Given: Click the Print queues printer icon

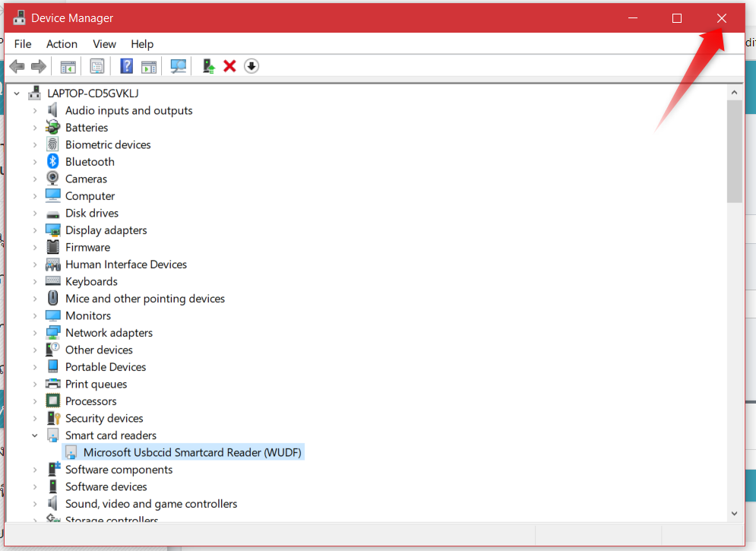Looking at the screenshot, I should pos(53,384).
